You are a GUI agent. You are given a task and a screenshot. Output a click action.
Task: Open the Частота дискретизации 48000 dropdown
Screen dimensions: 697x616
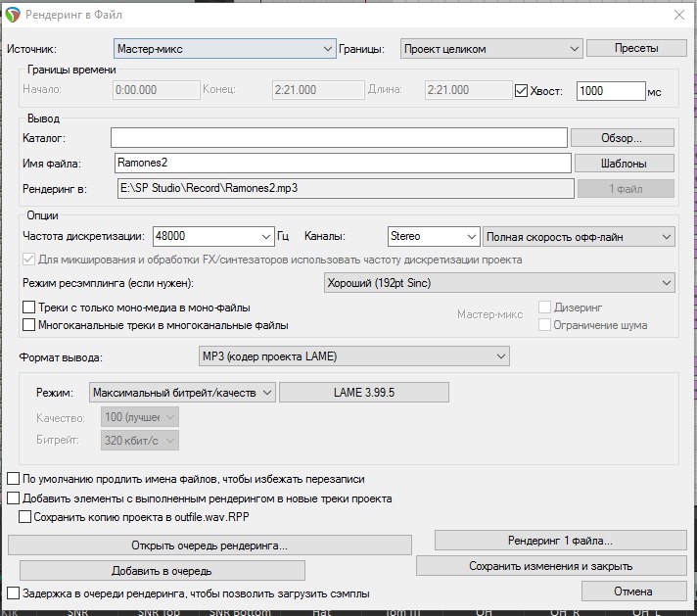pos(213,236)
